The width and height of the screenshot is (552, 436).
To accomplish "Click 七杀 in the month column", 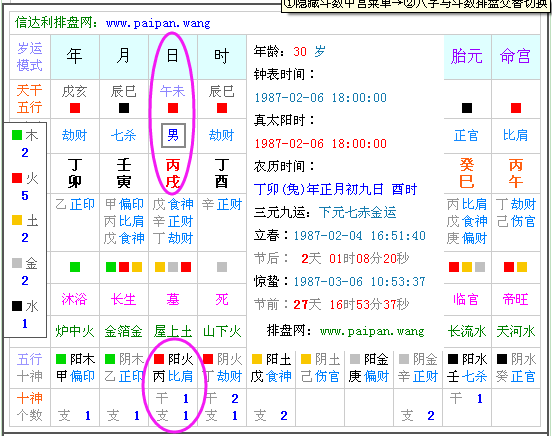I will 124,135.
